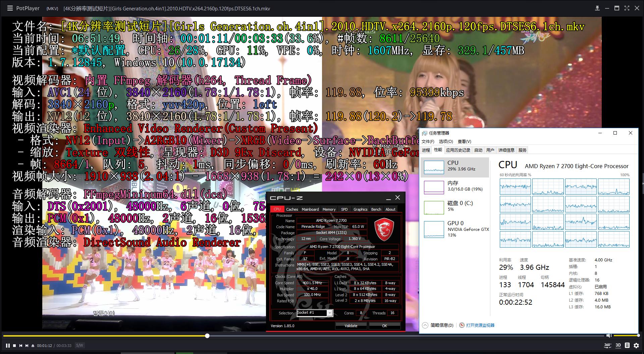Click the Validate button in CPU-Z
The width and height of the screenshot is (644, 354).
pyautogui.click(x=351, y=325)
